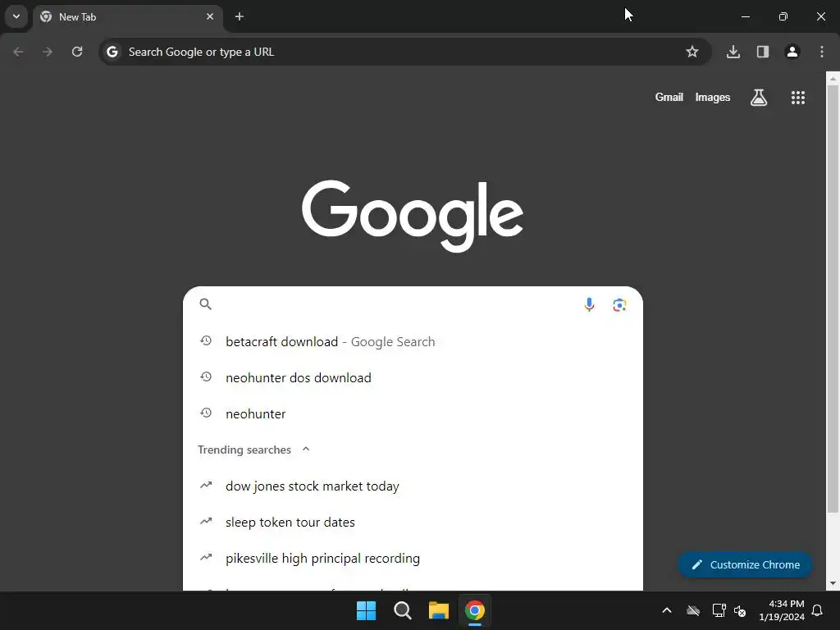Focus the address bar URL field
This screenshot has width=840, height=630.
point(404,52)
